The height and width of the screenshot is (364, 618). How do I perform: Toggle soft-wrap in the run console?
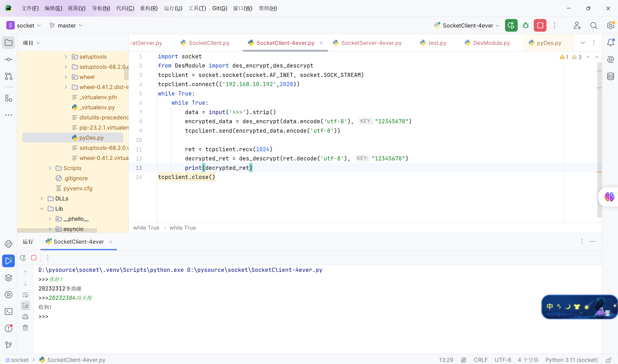(25, 295)
